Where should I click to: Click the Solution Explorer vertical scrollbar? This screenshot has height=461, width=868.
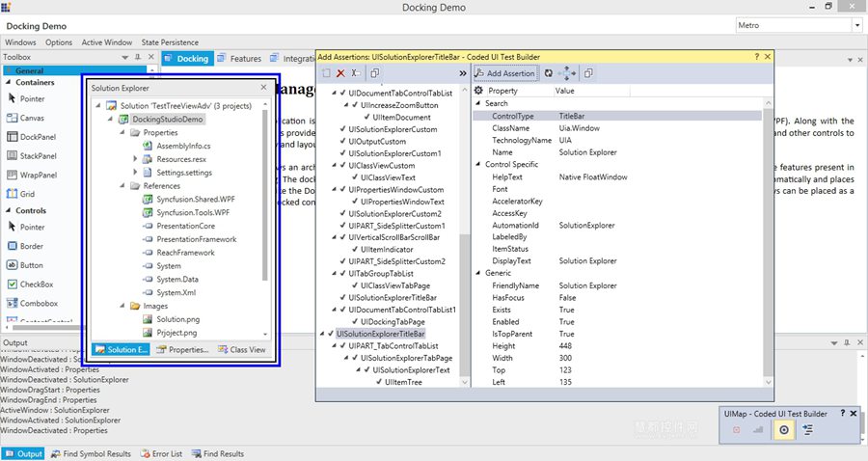[x=265, y=218]
